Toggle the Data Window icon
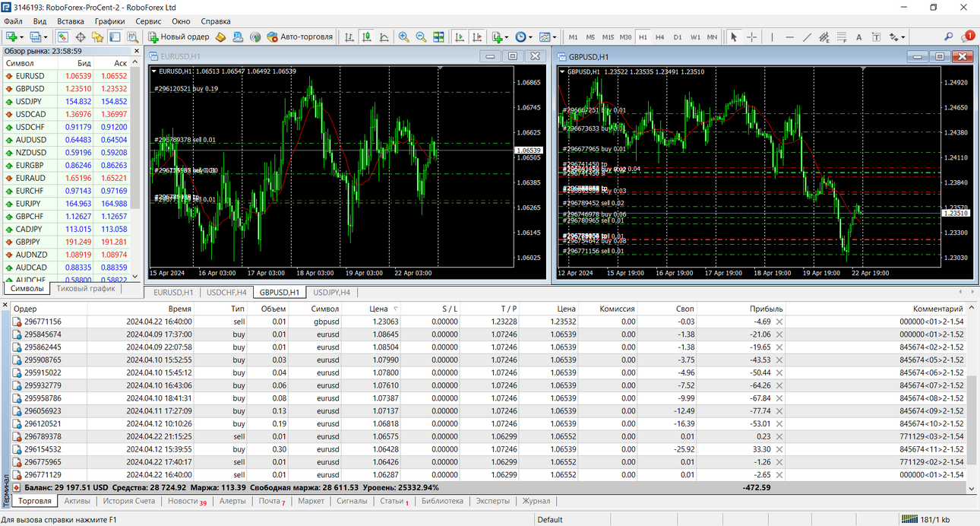 80,36
